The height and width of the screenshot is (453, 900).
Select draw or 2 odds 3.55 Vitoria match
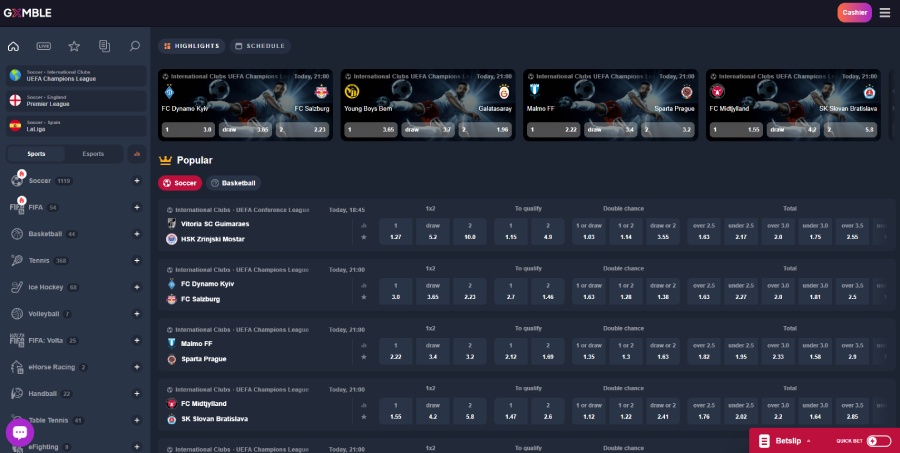[x=662, y=231]
